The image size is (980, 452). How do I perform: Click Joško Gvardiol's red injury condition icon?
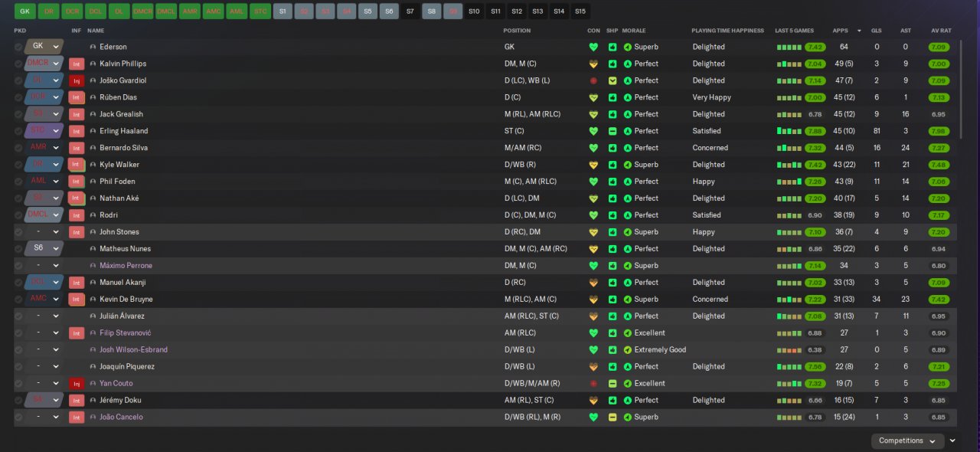click(593, 80)
